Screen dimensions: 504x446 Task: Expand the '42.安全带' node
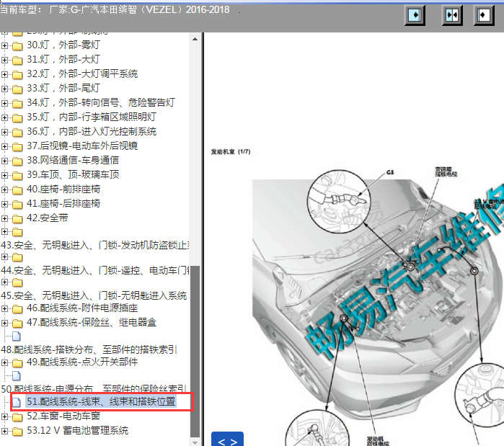coord(4,218)
